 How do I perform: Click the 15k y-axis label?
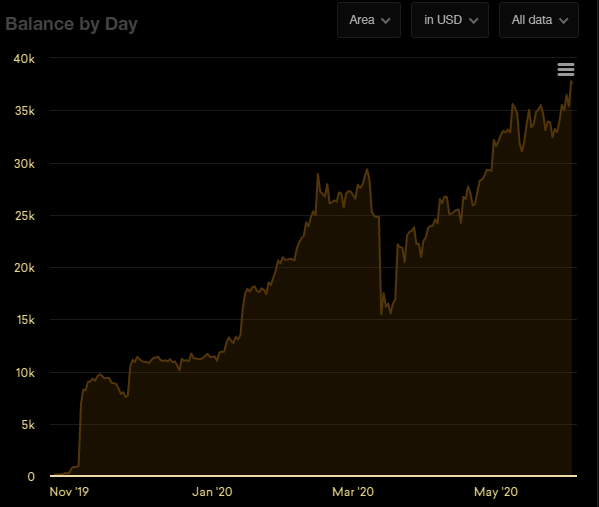[26, 320]
